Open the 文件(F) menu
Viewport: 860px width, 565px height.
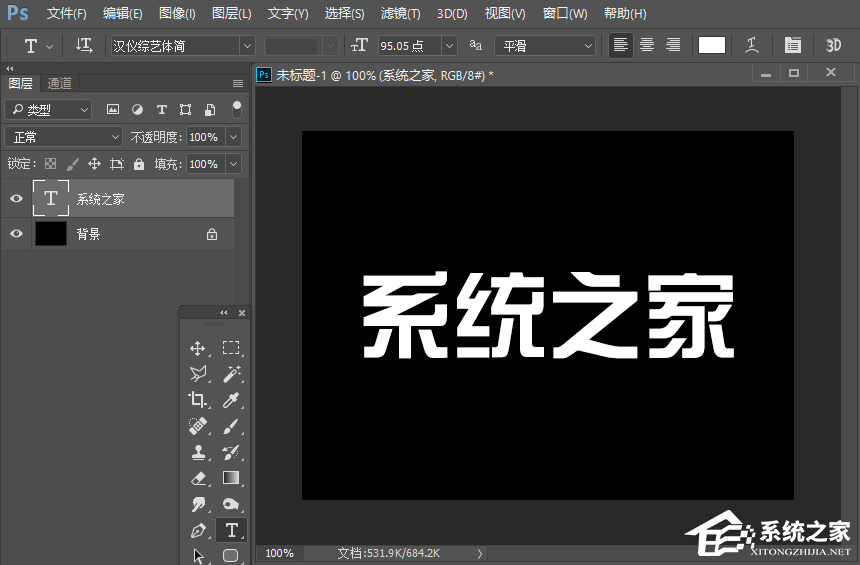66,13
